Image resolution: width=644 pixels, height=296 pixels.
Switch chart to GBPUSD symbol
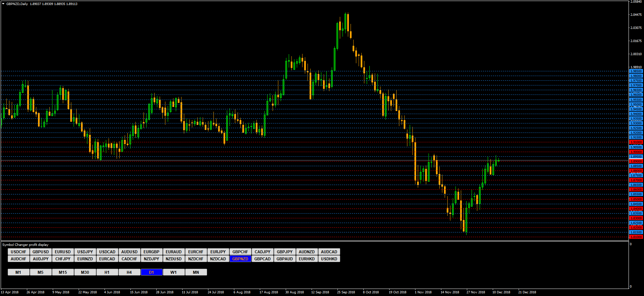41,252
